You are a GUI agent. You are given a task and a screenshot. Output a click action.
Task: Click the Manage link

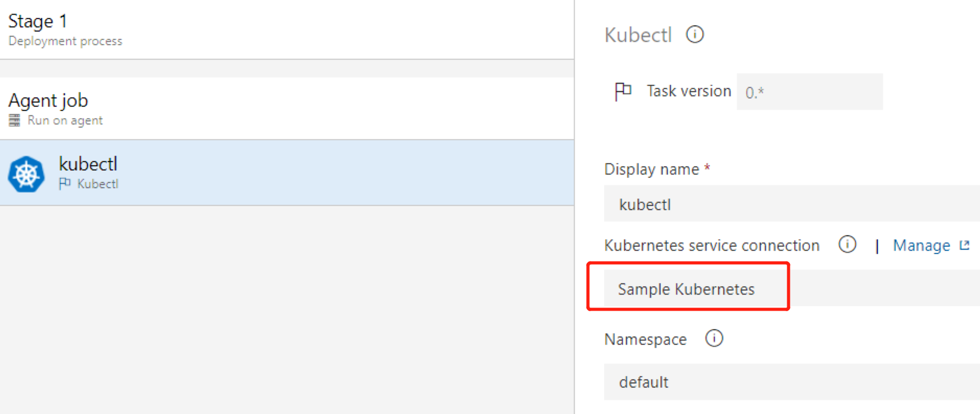[921, 245]
